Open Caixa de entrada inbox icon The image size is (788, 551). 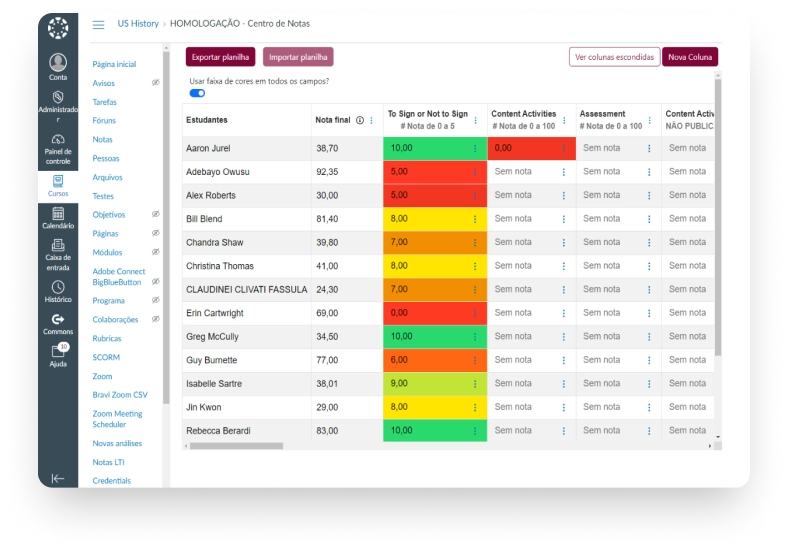click(58, 245)
